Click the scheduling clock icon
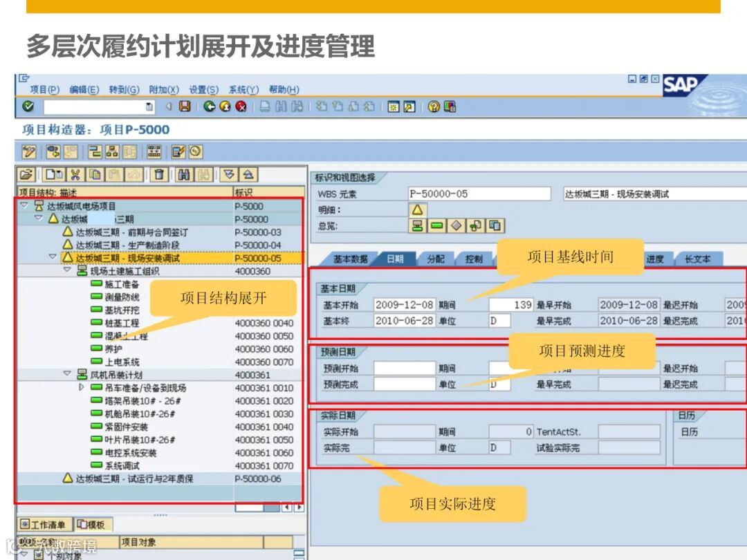Viewport: 747px width, 560px height. [196, 152]
